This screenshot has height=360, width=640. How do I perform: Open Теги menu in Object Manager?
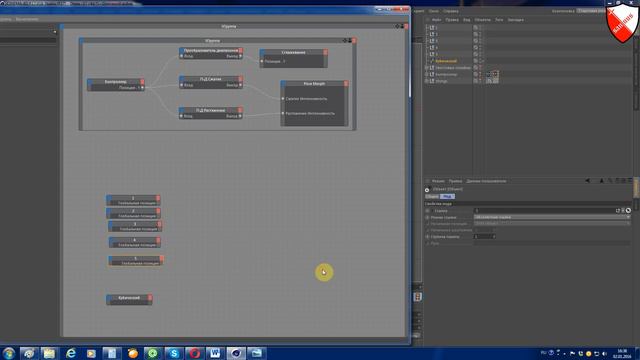(x=499, y=20)
